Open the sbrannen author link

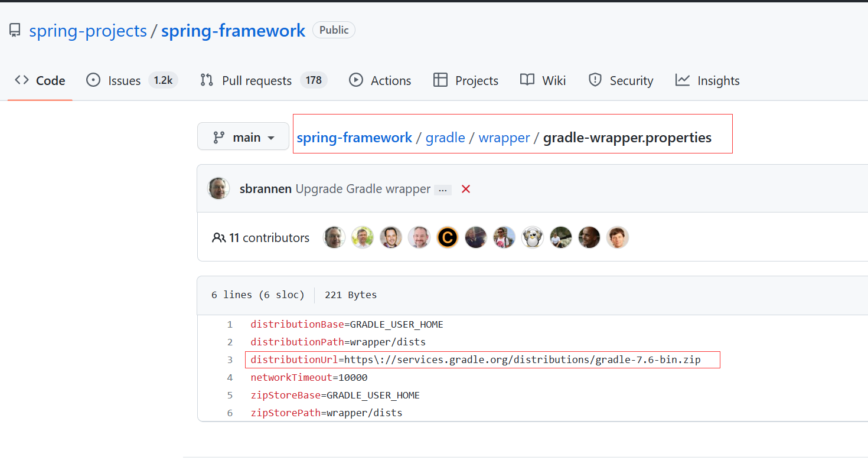coord(266,189)
